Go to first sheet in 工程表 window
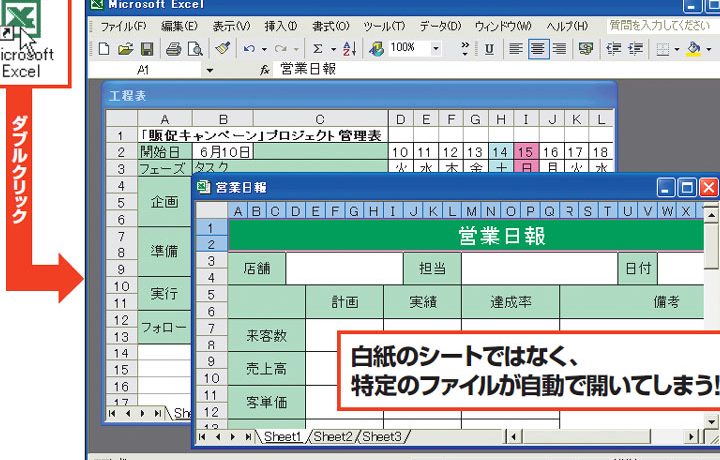This screenshot has height=460, width=720. [x=112, y=413]
